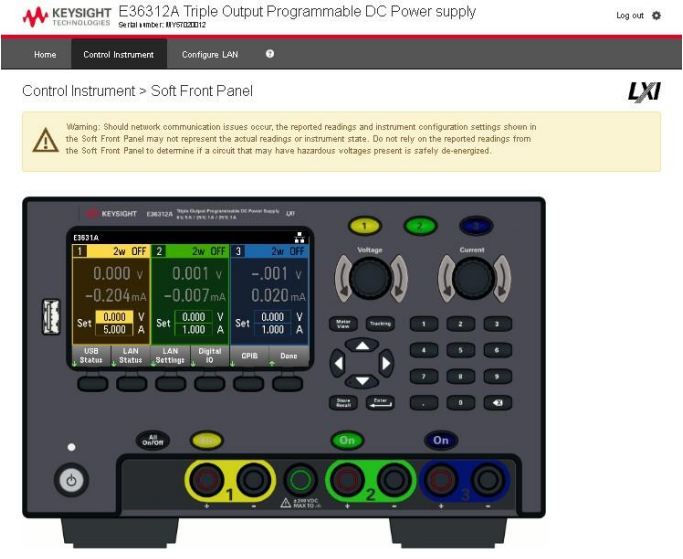Click the Log out link
683x559 pixels.
coord(629,16)
